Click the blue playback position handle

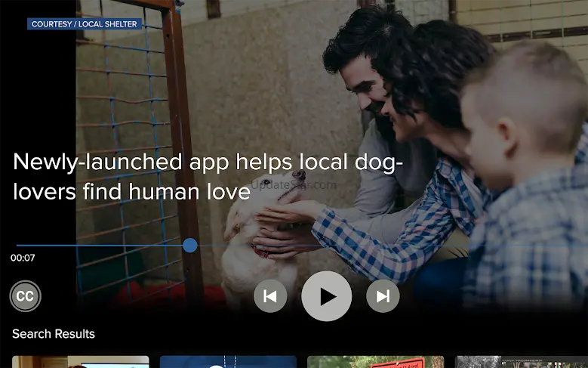coord(190,246)
